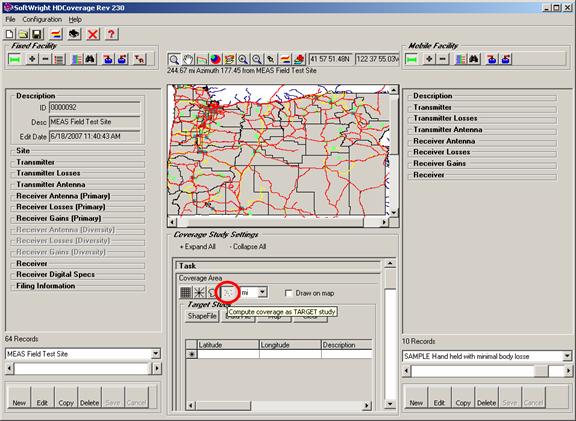The image size is (576, 421).
Task: Click the minus icon in Mobile Facility toolbar
Action: tap(443, 59)
